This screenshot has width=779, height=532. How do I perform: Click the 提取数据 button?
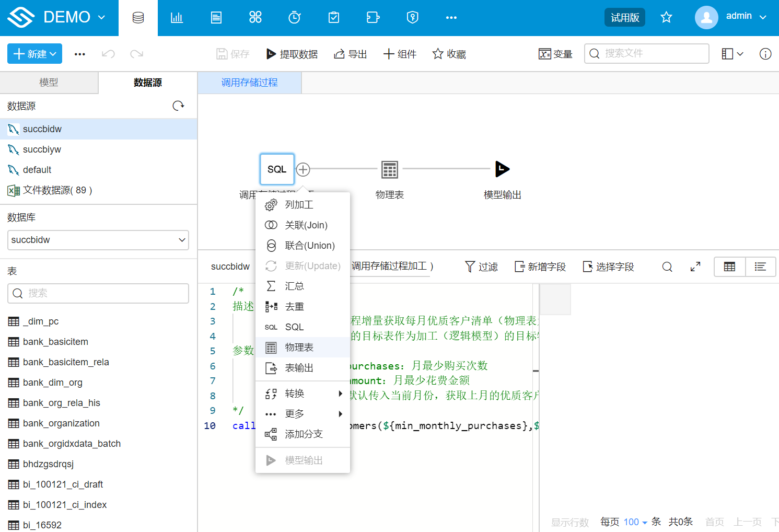[292, 54]
